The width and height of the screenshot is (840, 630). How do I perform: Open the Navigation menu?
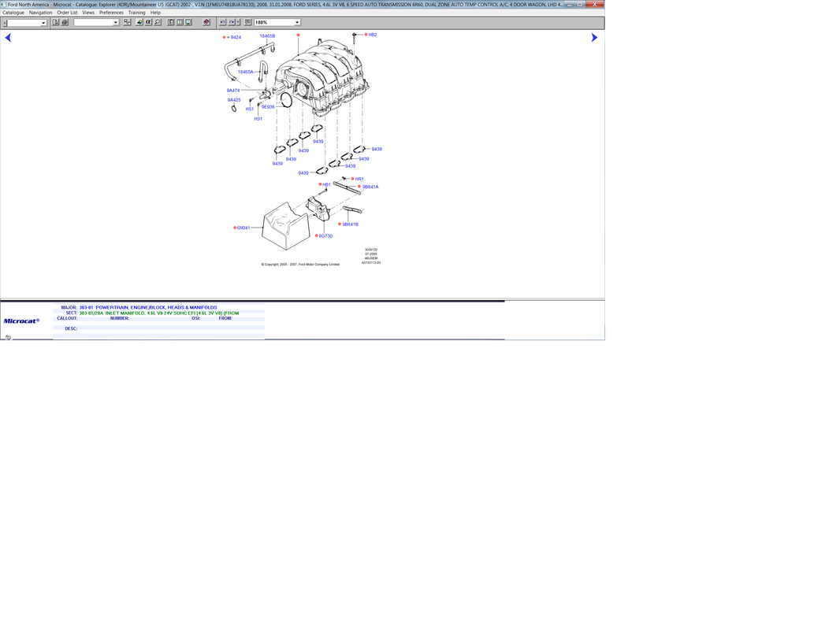pyautogui.click(x=41, y=13)
